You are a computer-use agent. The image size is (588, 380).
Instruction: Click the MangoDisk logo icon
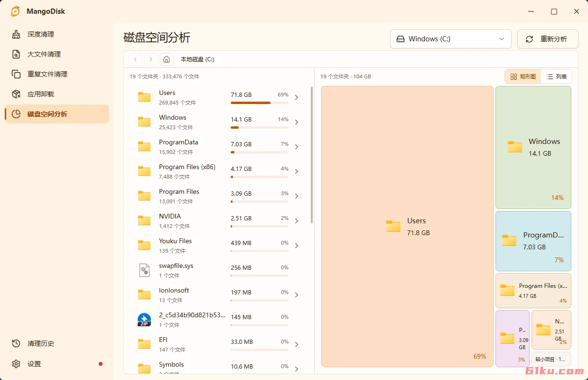pyautogui.click(x=16, y=11)
